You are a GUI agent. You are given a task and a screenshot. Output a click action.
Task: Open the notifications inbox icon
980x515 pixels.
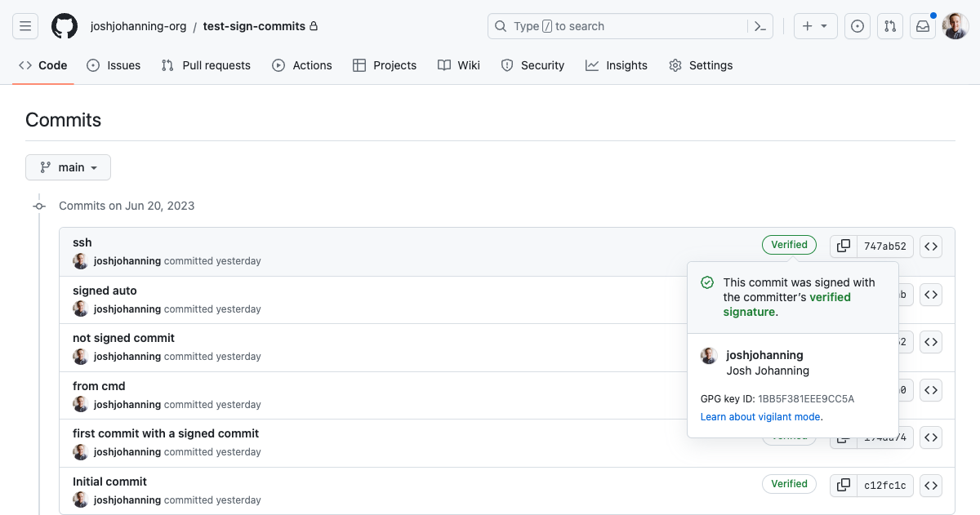922,25
